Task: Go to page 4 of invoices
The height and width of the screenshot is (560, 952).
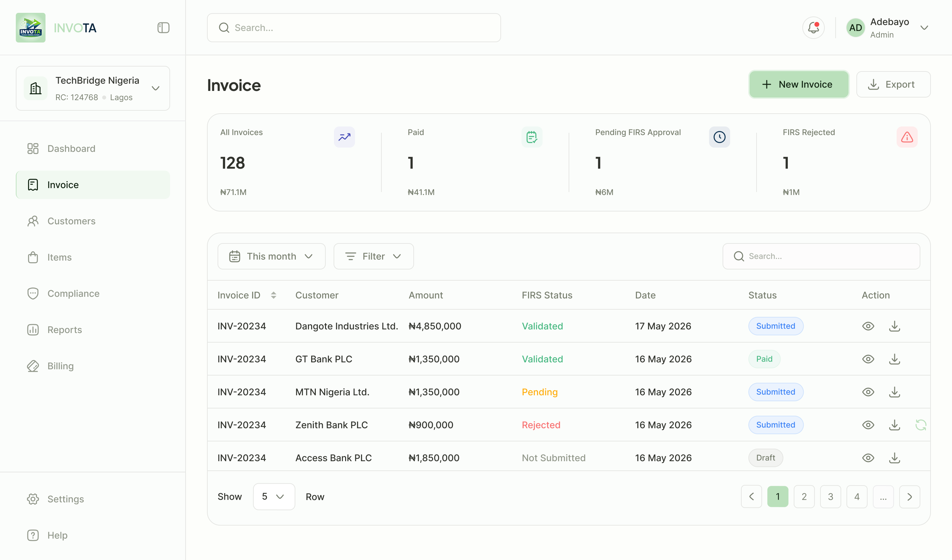Action: pyautogui.click(x=857, y=496)
